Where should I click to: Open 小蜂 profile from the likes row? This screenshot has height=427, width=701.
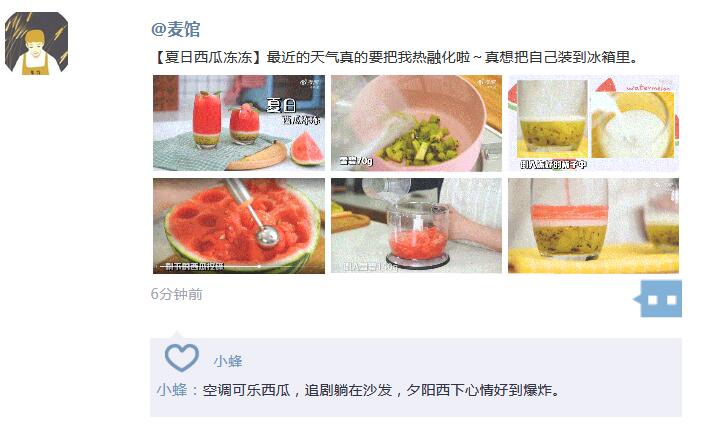(x=228, y=361)
